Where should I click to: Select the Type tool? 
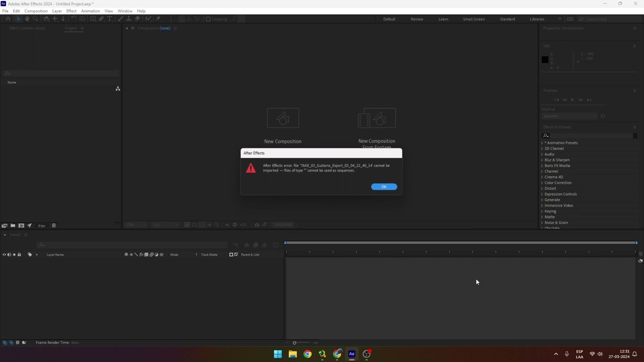(x=110, y=19)
